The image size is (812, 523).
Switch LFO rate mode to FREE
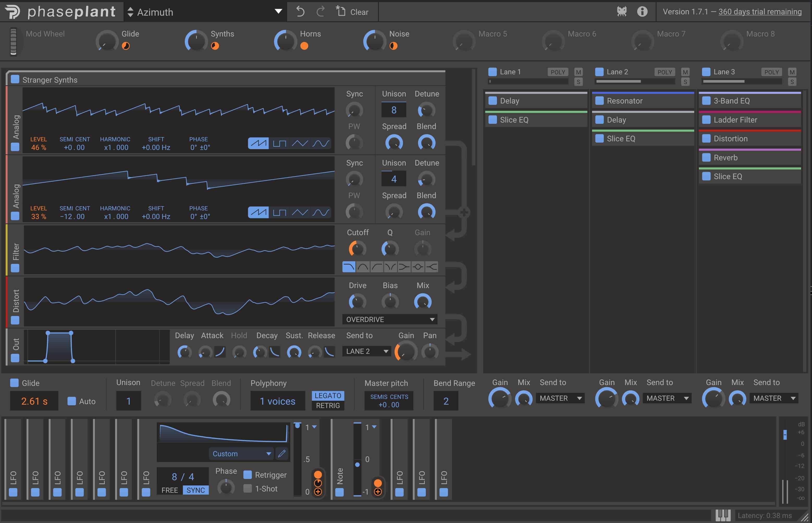[170, 490]
